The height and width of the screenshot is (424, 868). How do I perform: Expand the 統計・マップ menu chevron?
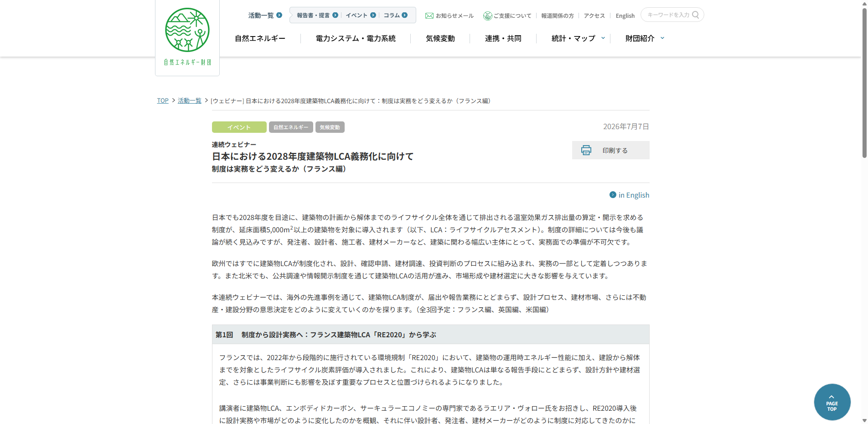click(603, 38)
